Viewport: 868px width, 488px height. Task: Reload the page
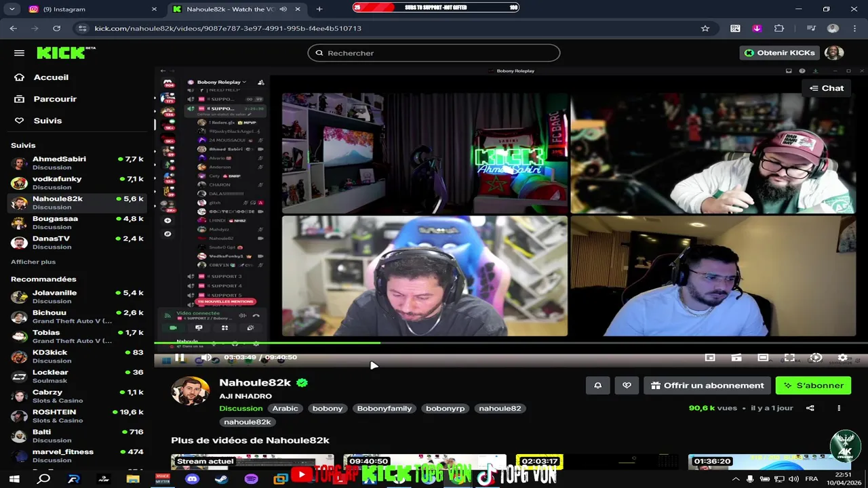(56, 28)
